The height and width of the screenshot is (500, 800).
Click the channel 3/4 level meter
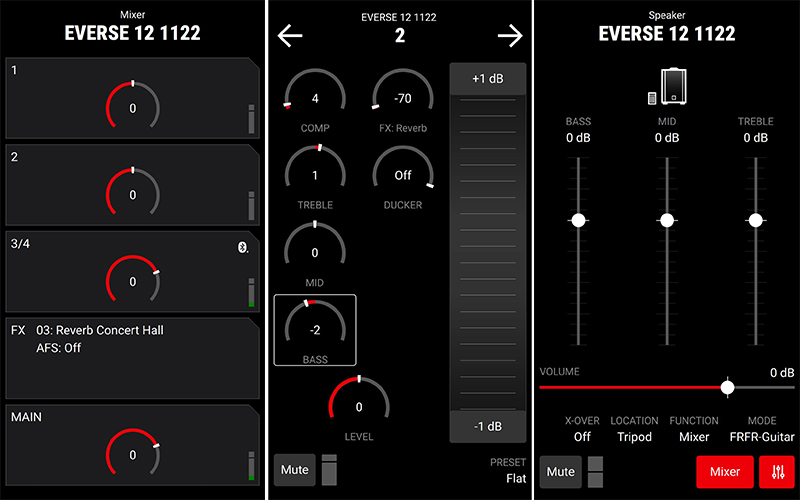252,292
